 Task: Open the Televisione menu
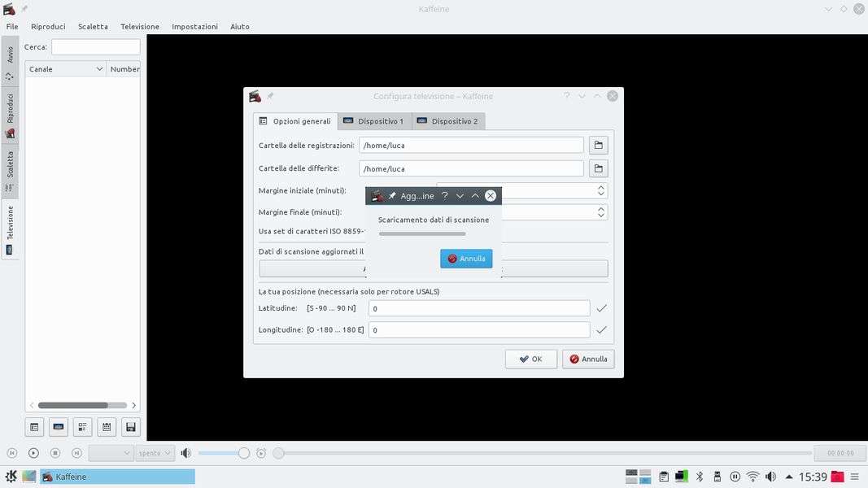(140, 27)
